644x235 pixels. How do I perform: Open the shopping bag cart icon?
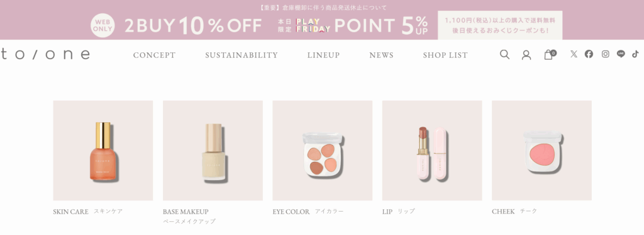(550, 55)
